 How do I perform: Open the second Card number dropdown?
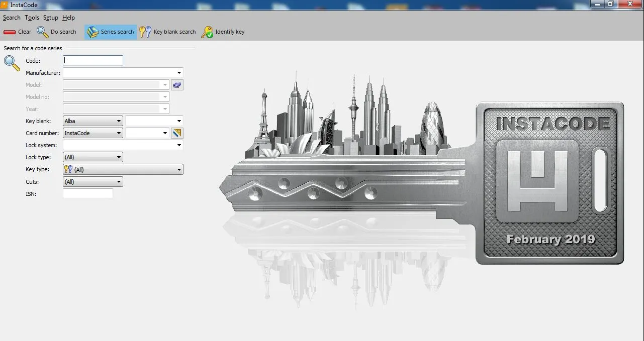[x=147, y=133]
